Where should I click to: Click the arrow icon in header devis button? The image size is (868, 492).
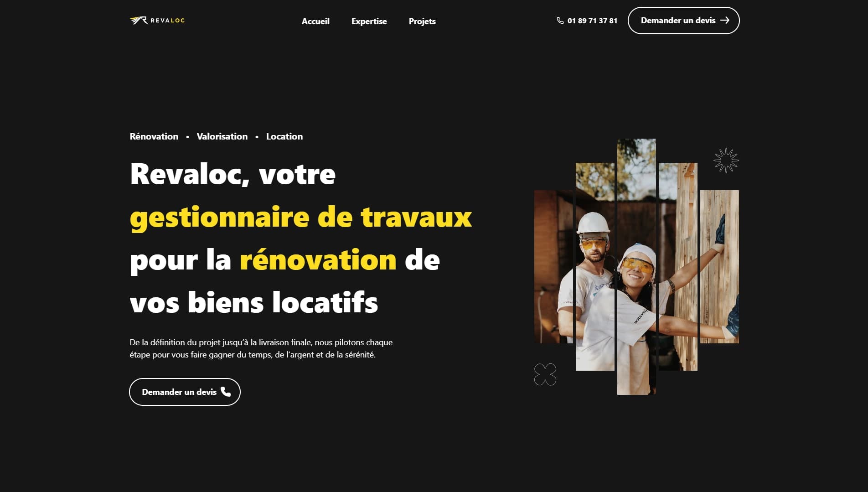pos(724,21)
